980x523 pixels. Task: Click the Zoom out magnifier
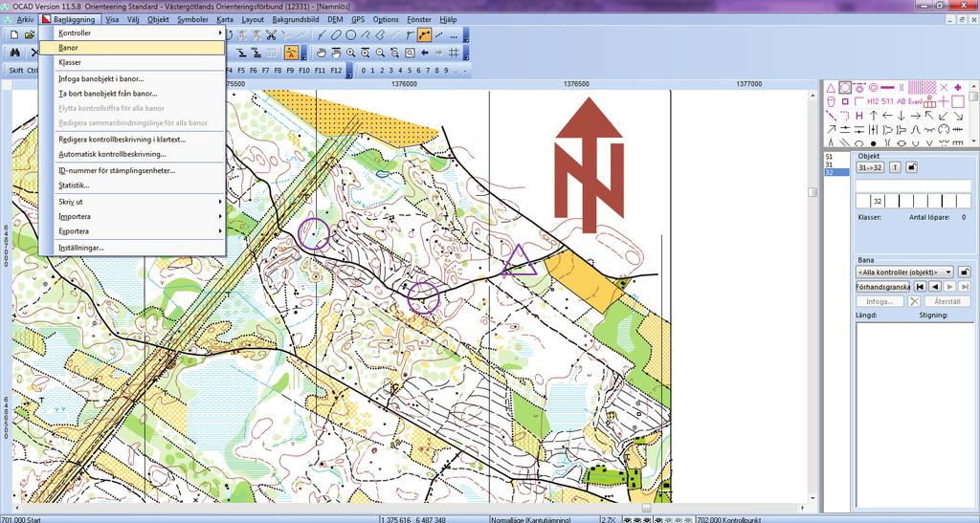(380, 53)
